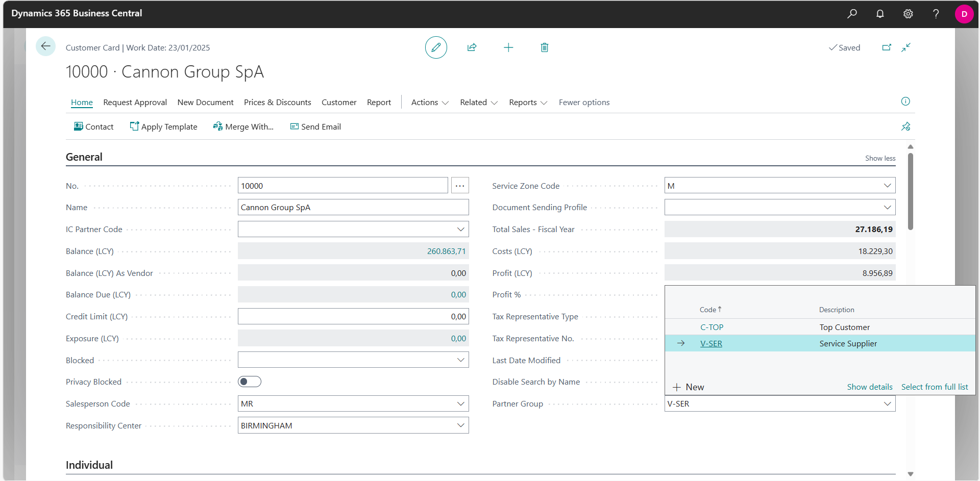The image size is (980, 481).
Task: Open the help question mark
Action: [x=936, y=14]
